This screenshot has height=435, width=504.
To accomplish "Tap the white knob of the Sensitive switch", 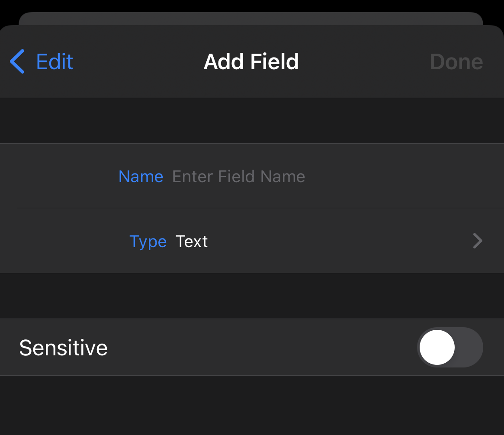I will pos(437,347).
